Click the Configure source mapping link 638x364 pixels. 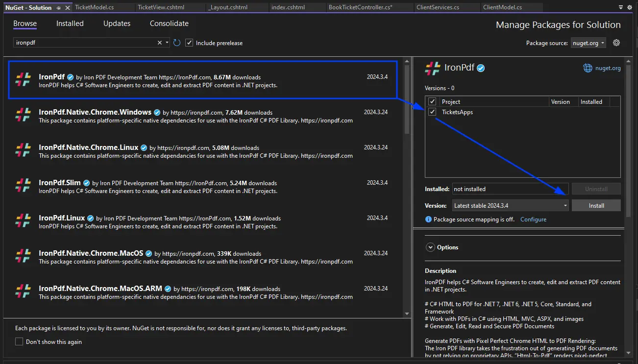[533, 219]
